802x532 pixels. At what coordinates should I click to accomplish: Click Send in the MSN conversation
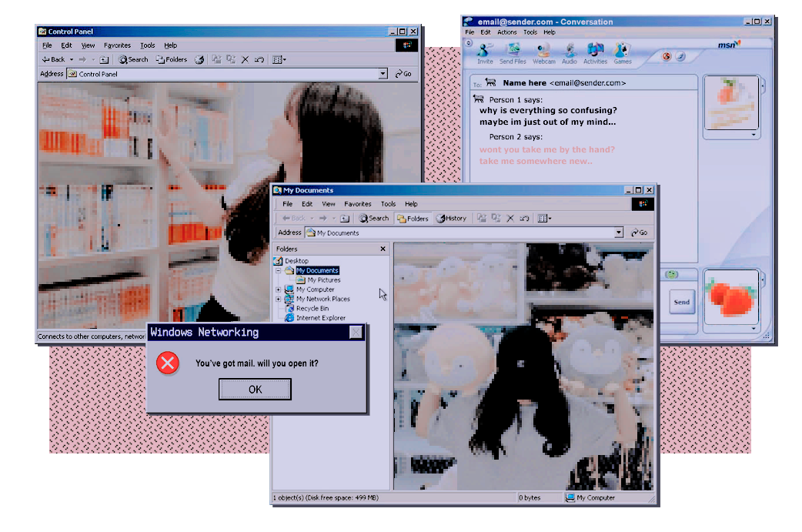click(x=680, y=301)
